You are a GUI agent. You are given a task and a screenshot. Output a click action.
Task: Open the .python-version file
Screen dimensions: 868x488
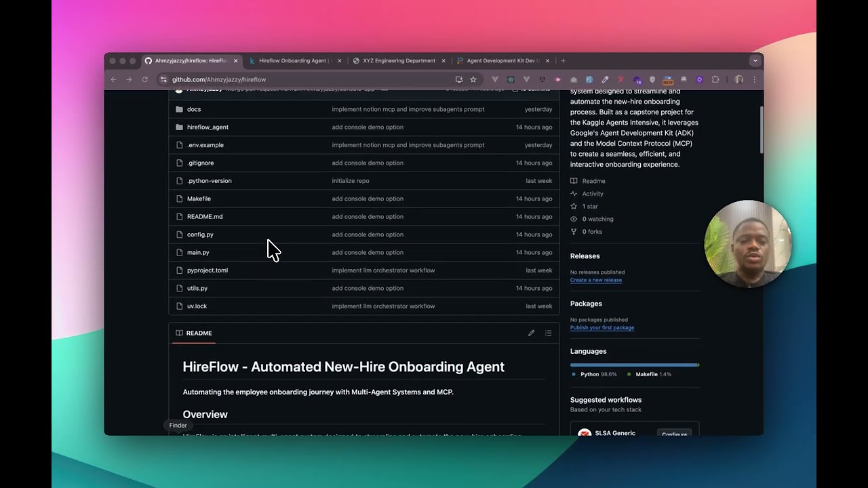[x=209, y=181]
